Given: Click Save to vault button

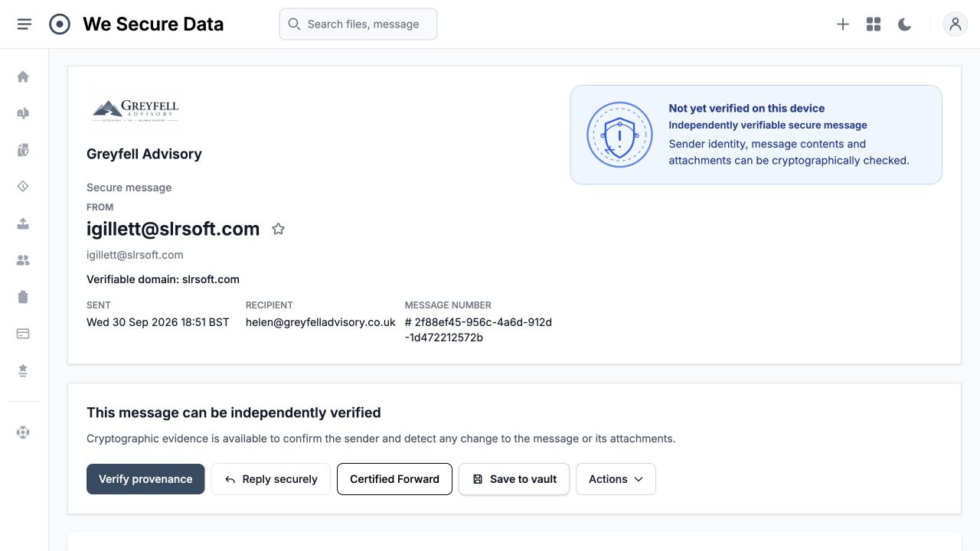Looking at the screenshot, I should point(514,479).
